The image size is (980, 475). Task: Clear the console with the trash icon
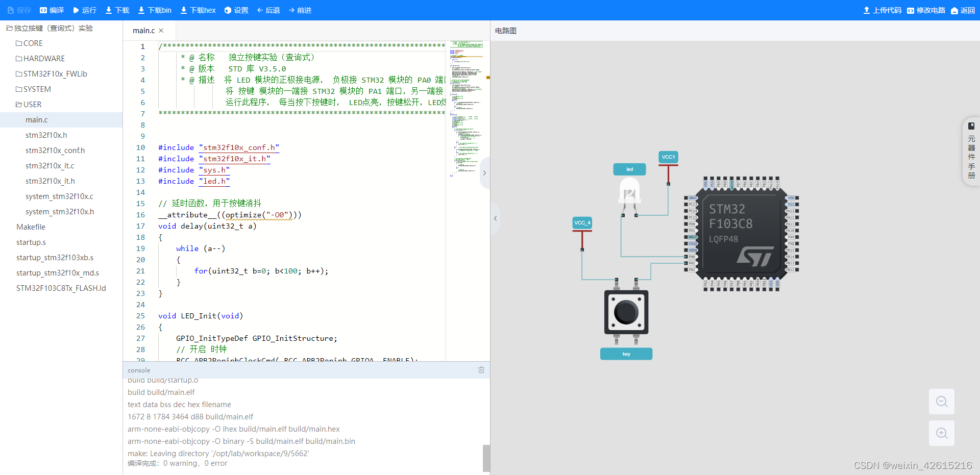point(481,370)
